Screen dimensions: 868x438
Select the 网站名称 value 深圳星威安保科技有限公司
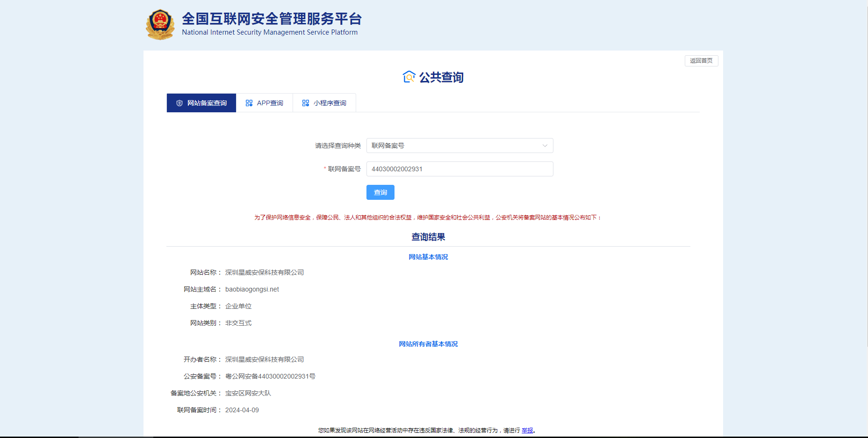tap(265, 272)
